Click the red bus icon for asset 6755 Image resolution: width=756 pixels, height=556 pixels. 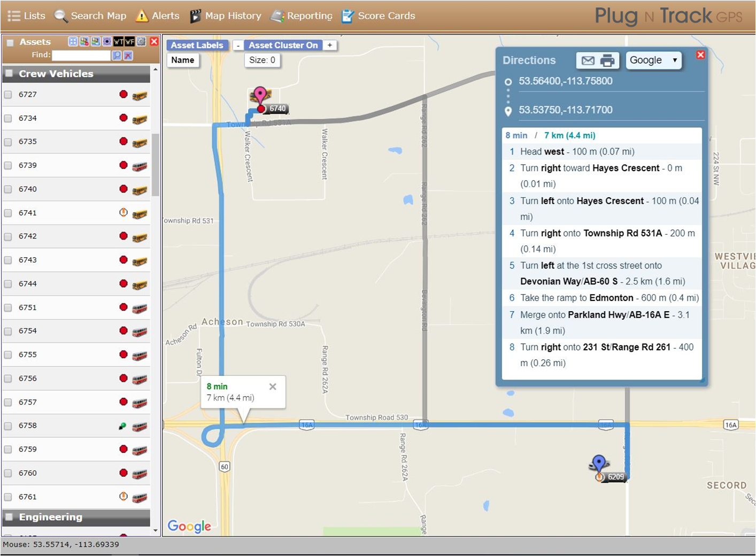[140, 356]
